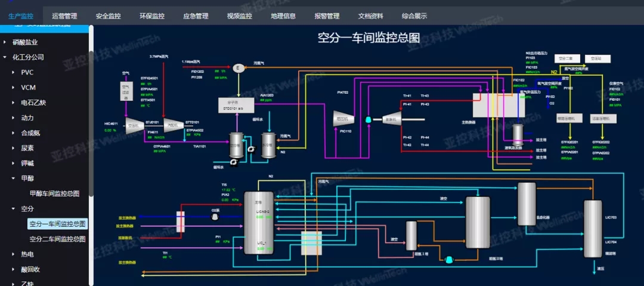
Task: Go to the 环保监控 tab
Action: tap(152, 16)
